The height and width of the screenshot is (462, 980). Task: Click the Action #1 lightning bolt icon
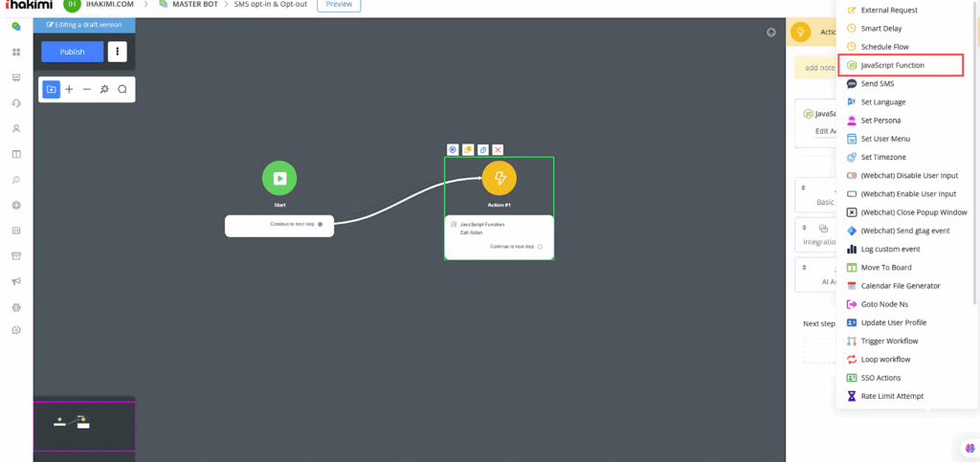(499, 178)
